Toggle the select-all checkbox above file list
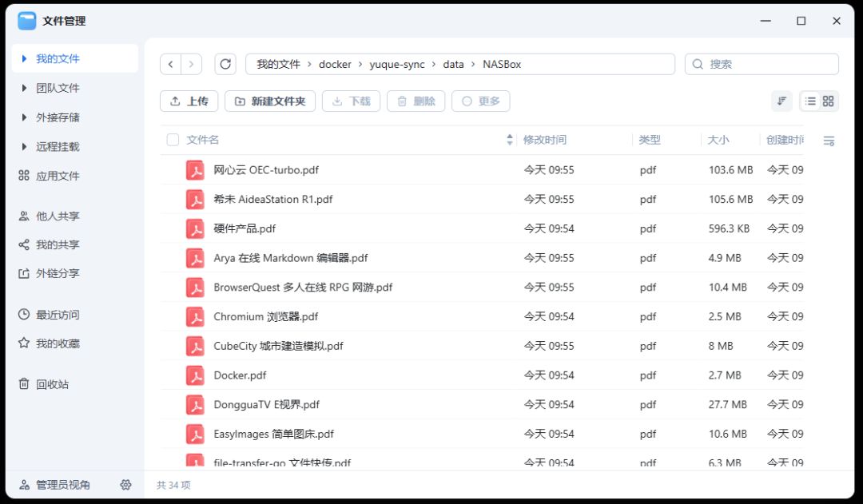 [x=173, y=139]
